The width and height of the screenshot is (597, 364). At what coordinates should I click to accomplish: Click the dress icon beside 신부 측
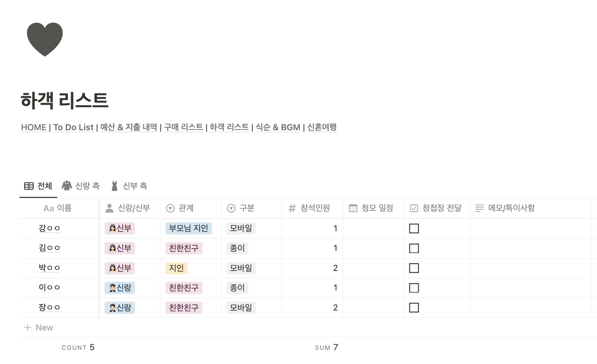point(114,186)
